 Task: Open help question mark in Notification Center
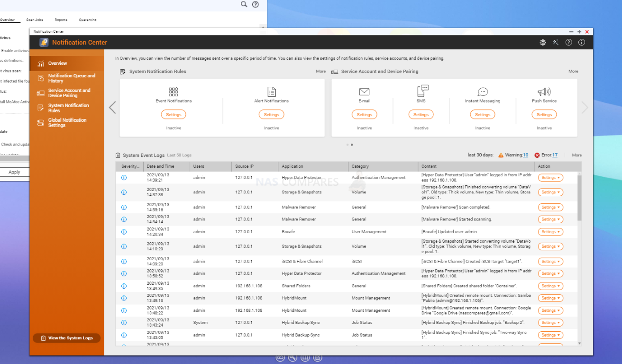tap(569, 42)
